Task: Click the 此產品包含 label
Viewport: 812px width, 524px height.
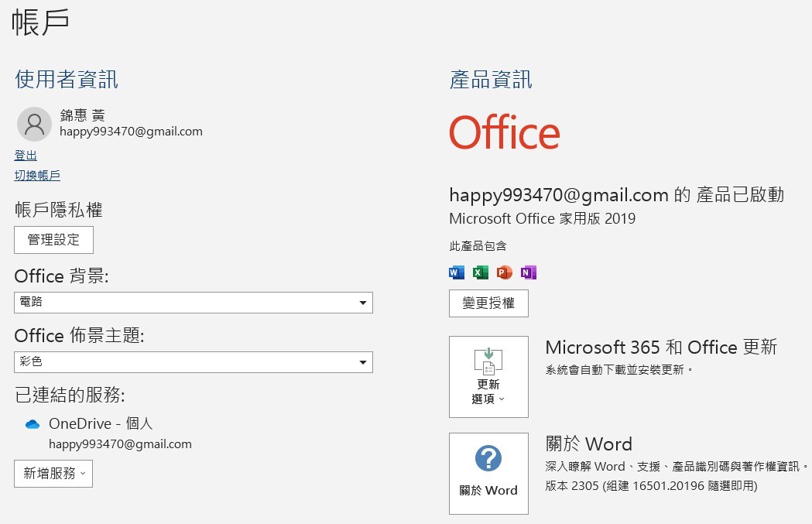Action: (x=478, y=246)
